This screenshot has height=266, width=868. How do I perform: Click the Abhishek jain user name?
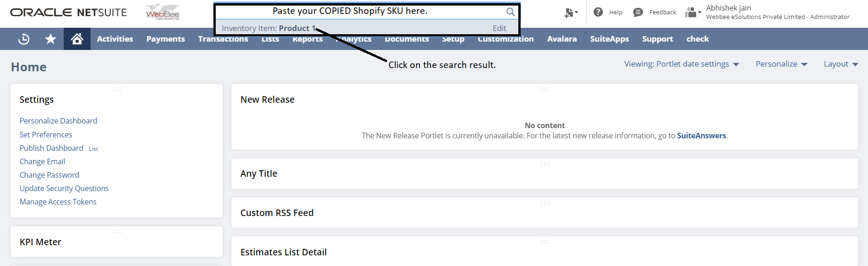point(728,8)
